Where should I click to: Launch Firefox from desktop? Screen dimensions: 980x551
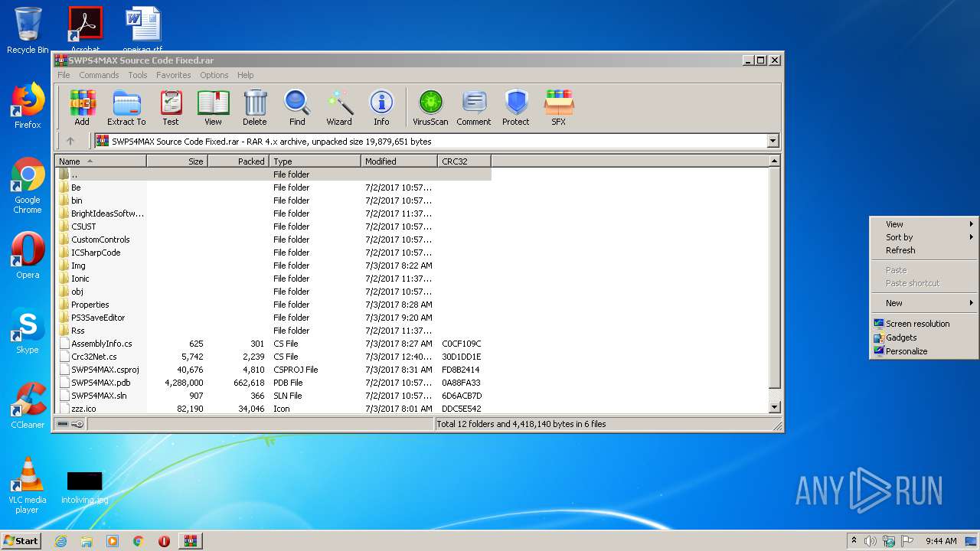pyautogui.click(x=28, y=106)
